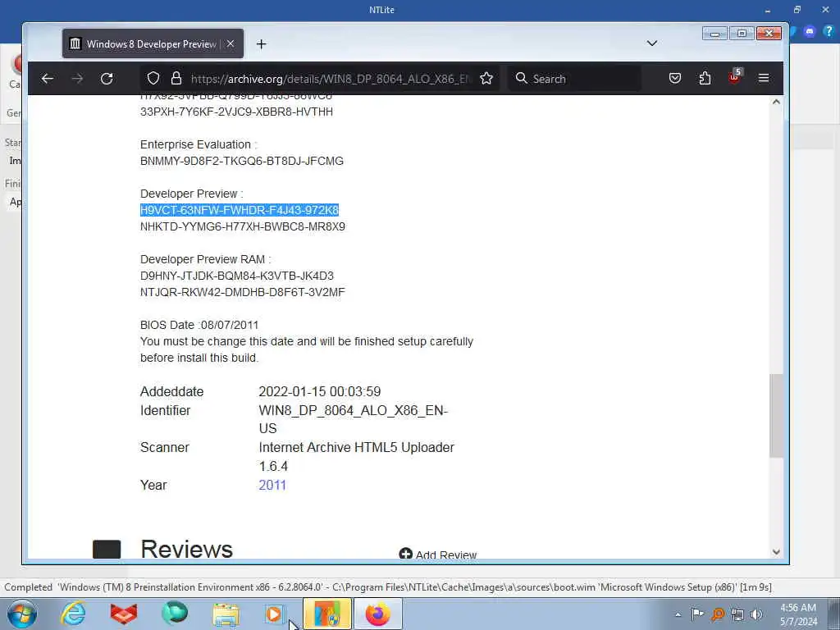Image resolution: width=840 pixels, height=630 pixels.
Task: Click the key 33PXH-7Y6KF-2VJC9-XBBR8-HVTHH
Action: [x=236, y=112]
